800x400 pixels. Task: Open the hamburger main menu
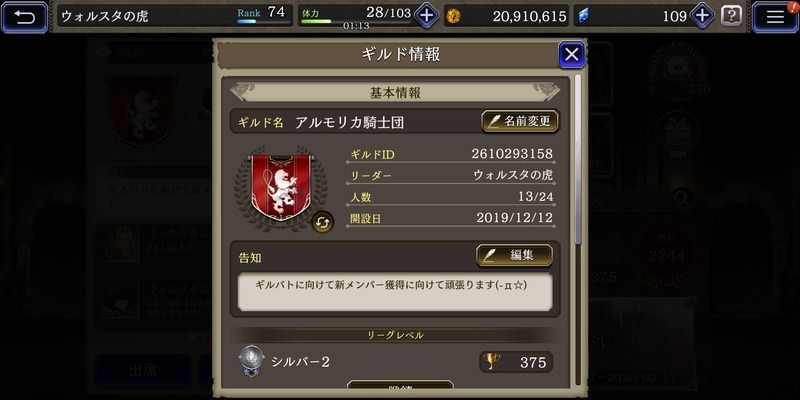(776, 17)
